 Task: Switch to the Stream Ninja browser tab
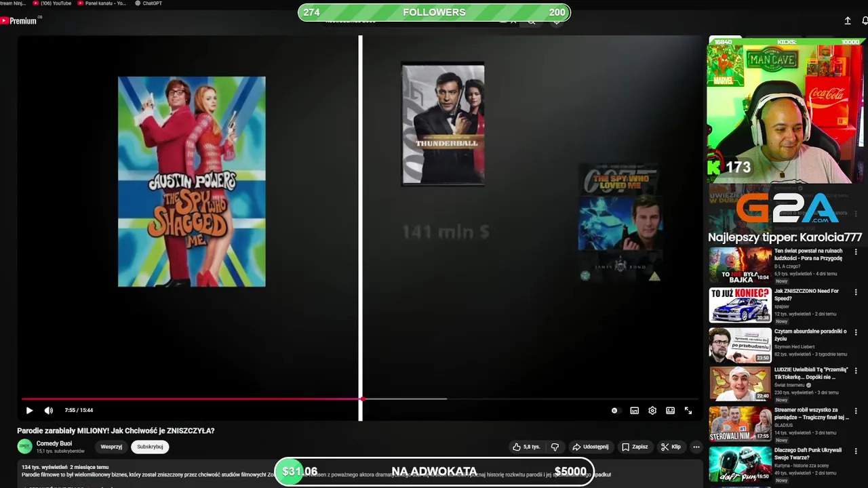click(14, 3)
